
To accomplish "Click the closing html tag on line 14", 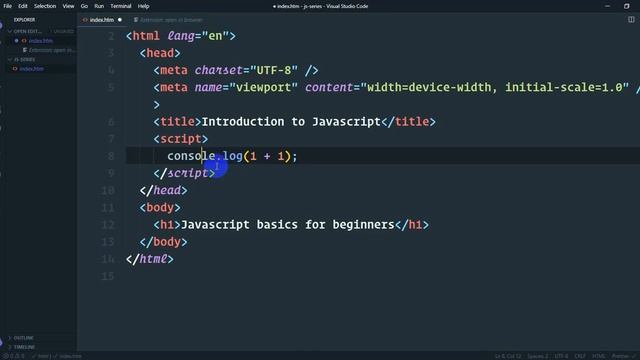I will (x=150, y=259).
